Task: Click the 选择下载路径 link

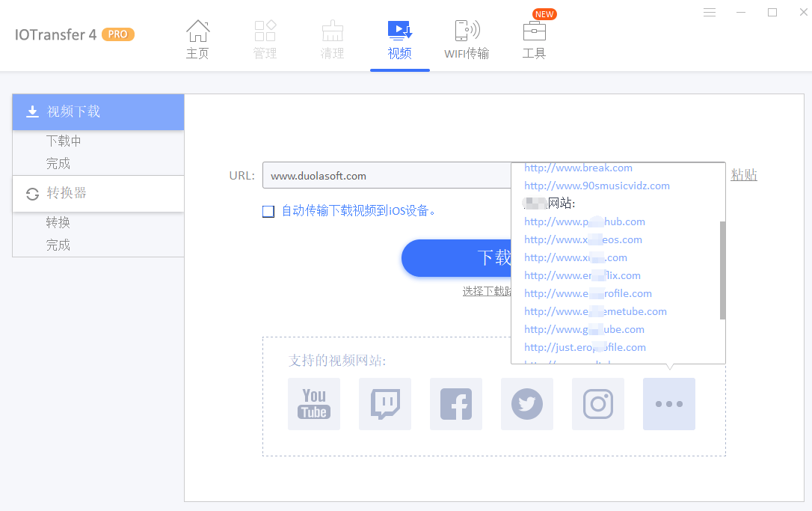Action: [x=487, y=291]
